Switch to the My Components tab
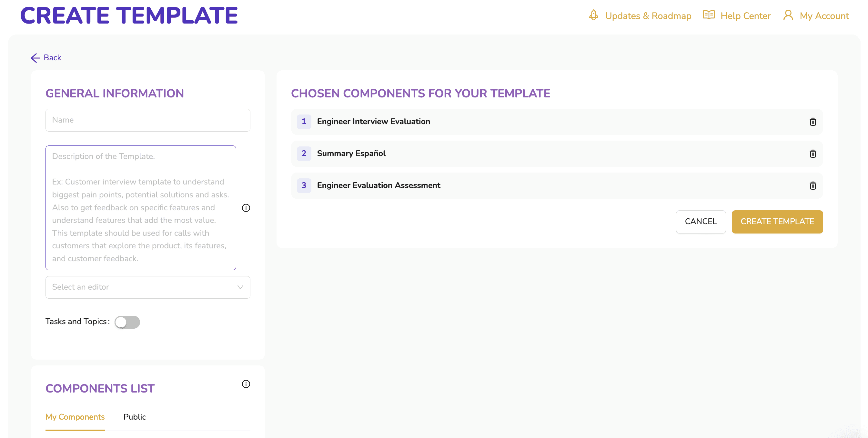Viewport: 868px width, 438px height. coord(75,417)
